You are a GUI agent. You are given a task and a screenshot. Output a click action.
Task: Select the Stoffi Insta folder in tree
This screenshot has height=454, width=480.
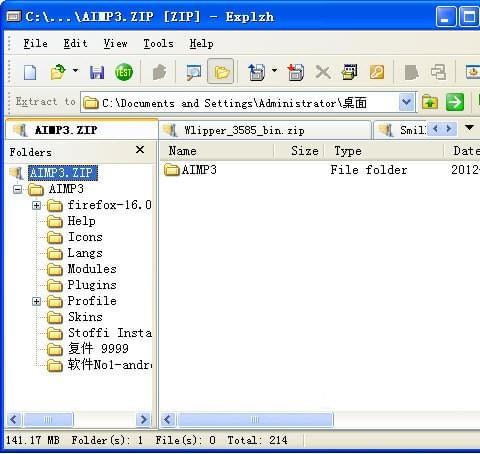click(110, 333)
